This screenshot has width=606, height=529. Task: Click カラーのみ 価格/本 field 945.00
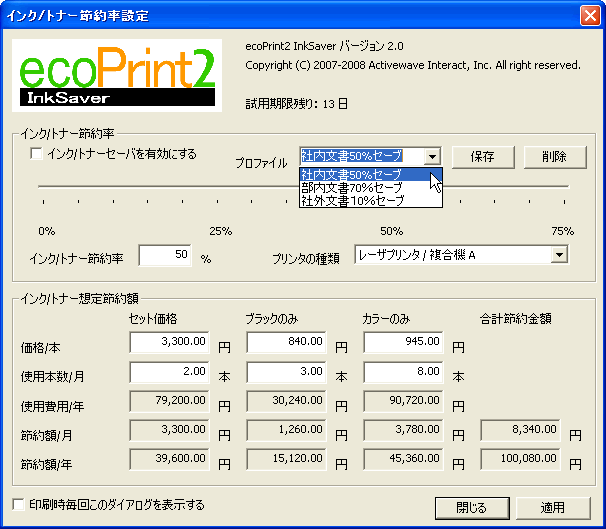point(403,342)
